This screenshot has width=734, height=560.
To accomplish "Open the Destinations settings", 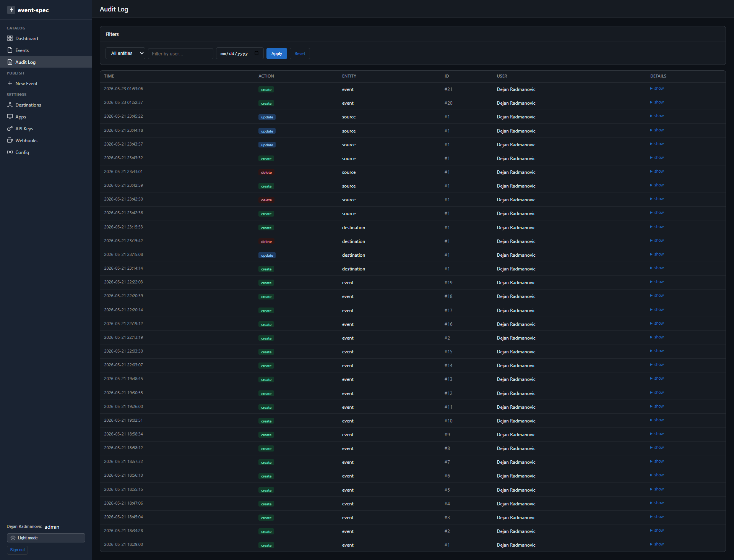I will click(46, 105).
